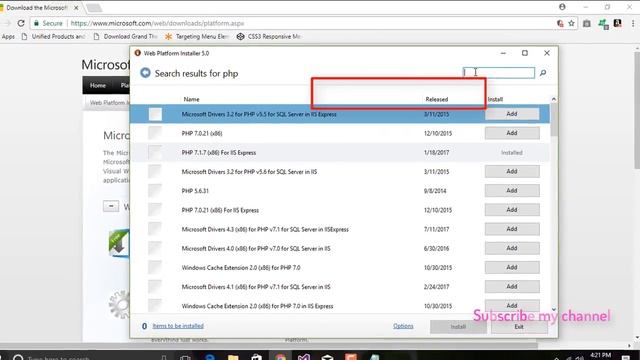Click the back arrow beside Search results
Image resolution: width=640 pixels, height=360 pixels.
(x=145, y=73)
